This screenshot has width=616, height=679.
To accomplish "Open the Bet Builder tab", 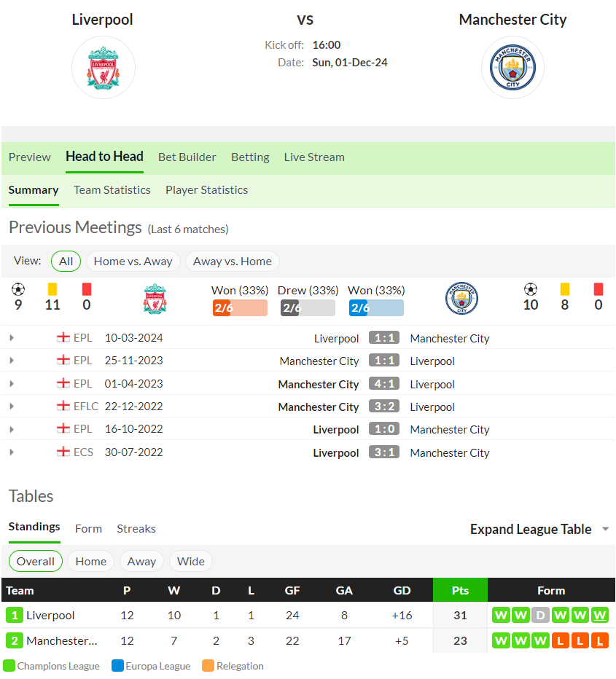I will 187,157.
